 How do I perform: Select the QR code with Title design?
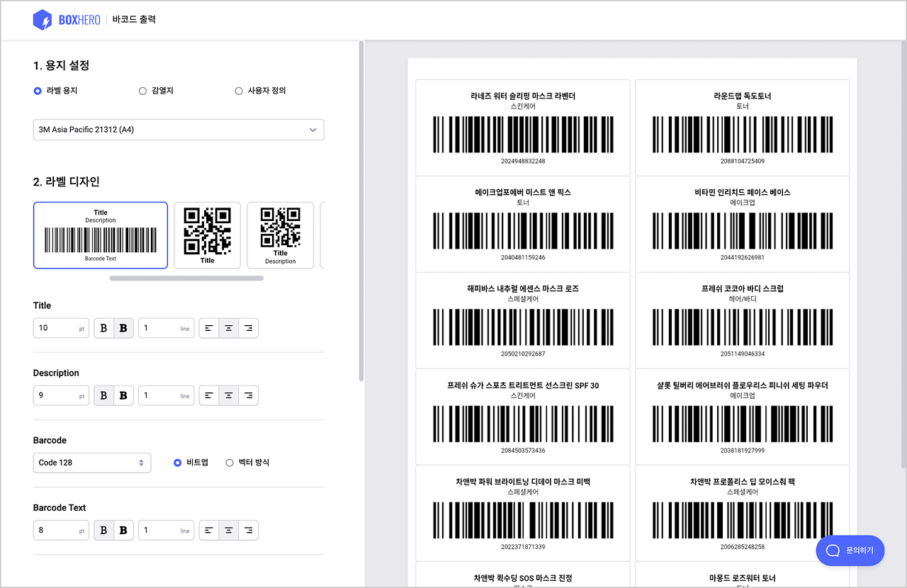tap(207, 235)
